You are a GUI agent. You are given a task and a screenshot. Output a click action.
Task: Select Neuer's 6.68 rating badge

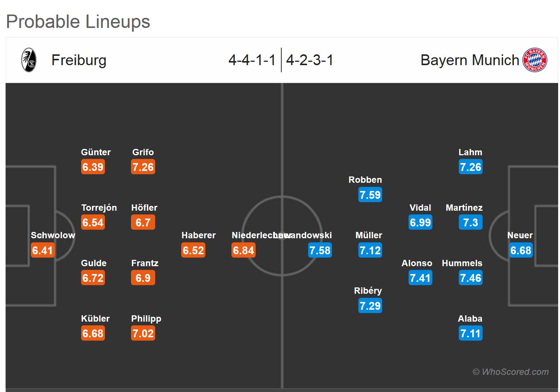point(521,251)
